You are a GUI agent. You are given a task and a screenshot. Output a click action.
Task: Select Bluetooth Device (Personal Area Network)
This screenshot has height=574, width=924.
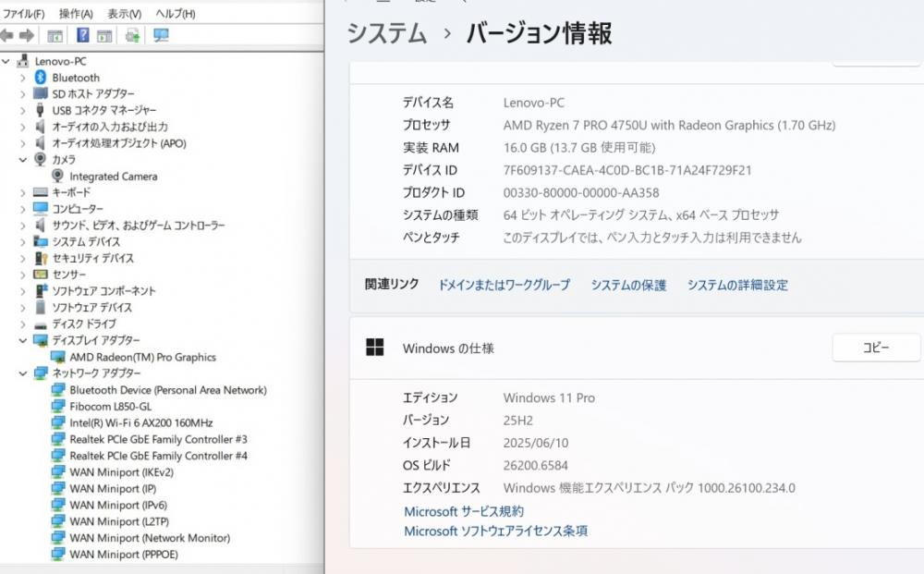[168, 390]
